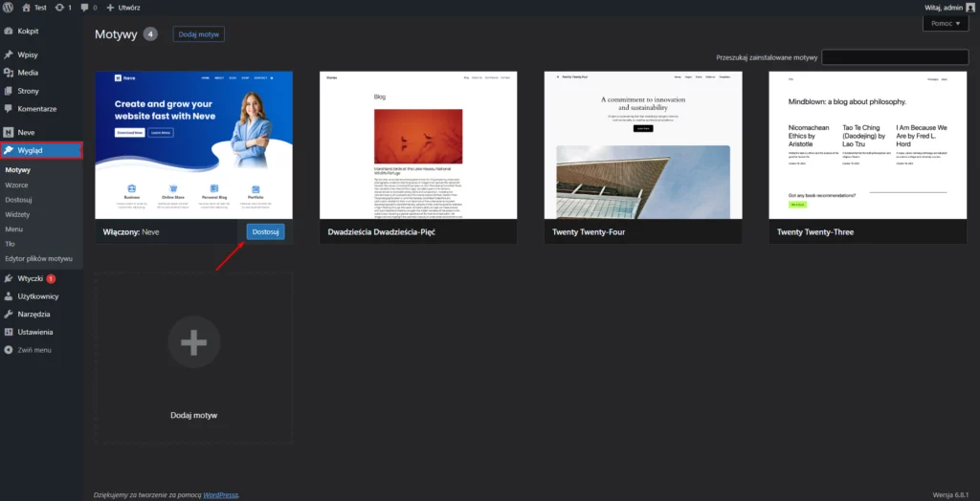The height and width of the screenshot is (501, 980).
Task: Click the WordPressa link in footer
Action: 217,494
